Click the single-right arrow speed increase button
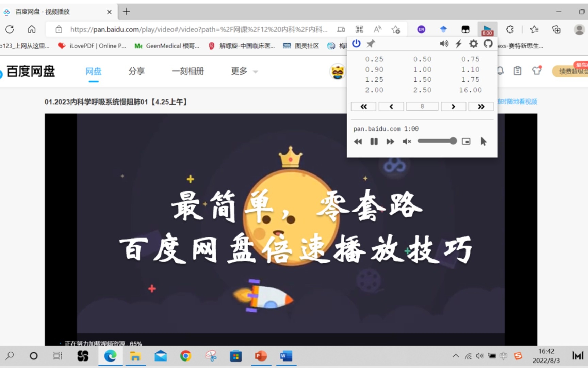Viewport: 588px width, 368px height. pyautogui.click(x=453, y=107)
